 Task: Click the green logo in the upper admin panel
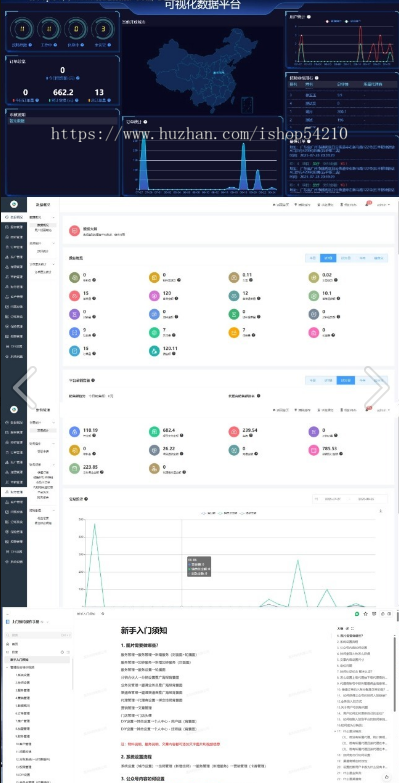point(14,204)
